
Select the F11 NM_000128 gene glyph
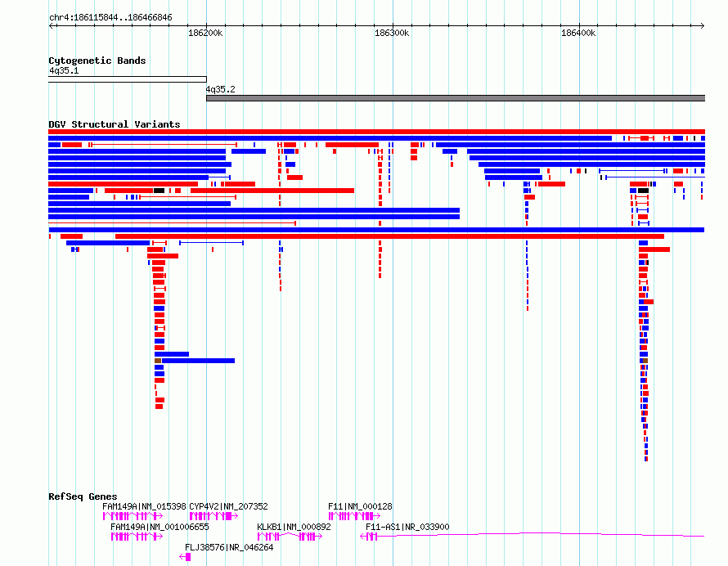click(354, 516)
